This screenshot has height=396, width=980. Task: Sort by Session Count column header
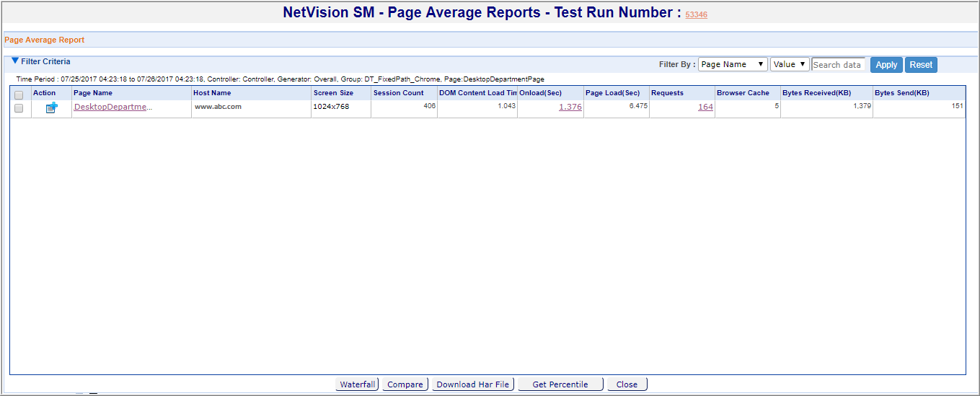click(404, 93)
